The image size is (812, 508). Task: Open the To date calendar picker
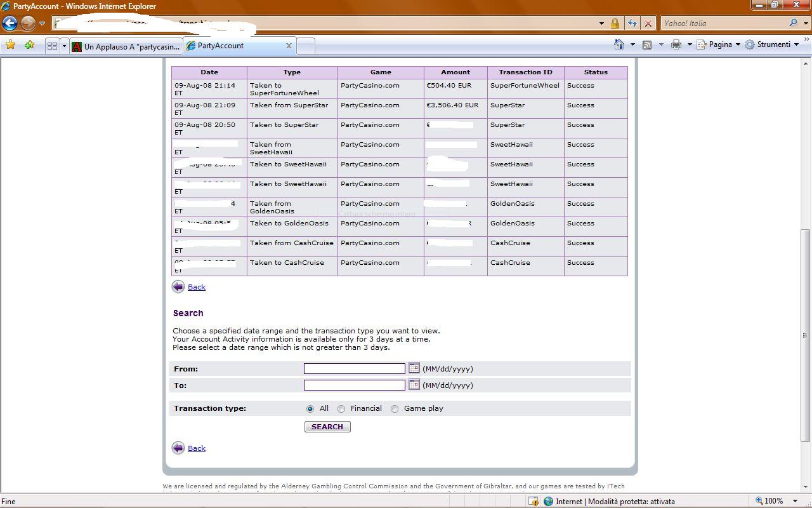(x=414, y=384)
